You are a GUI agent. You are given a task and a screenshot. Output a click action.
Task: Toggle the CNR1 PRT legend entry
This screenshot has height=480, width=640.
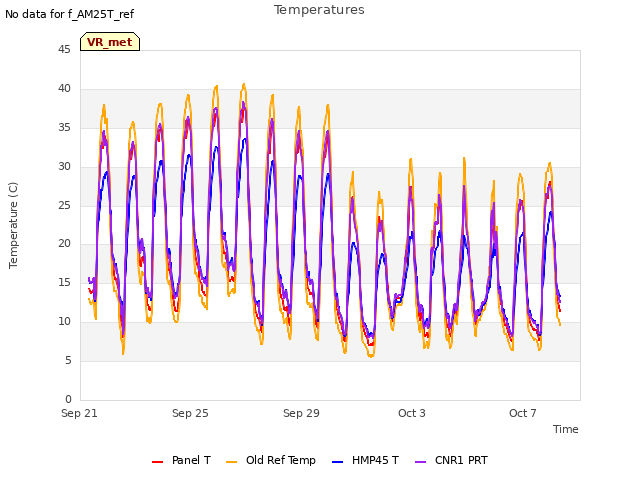point(451,460)
